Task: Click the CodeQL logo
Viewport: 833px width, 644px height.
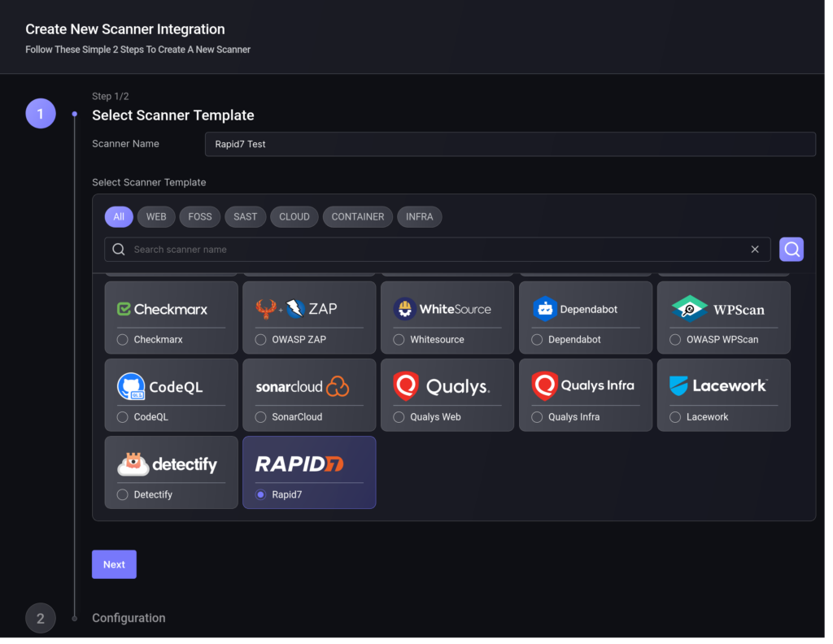Action: pos(160,386)
